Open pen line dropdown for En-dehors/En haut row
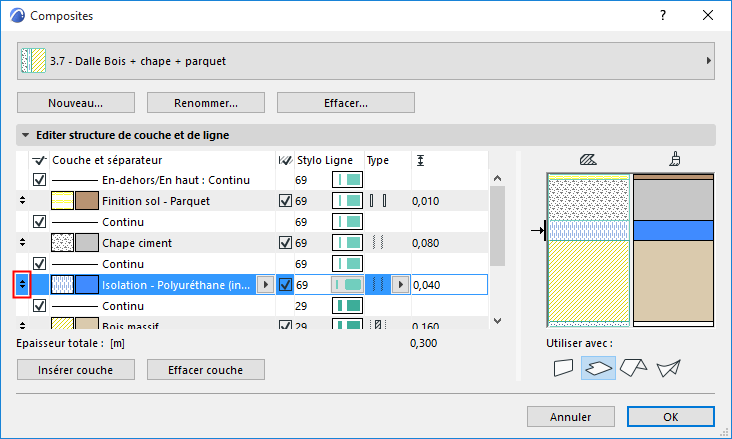 click(x=347, y=180)
